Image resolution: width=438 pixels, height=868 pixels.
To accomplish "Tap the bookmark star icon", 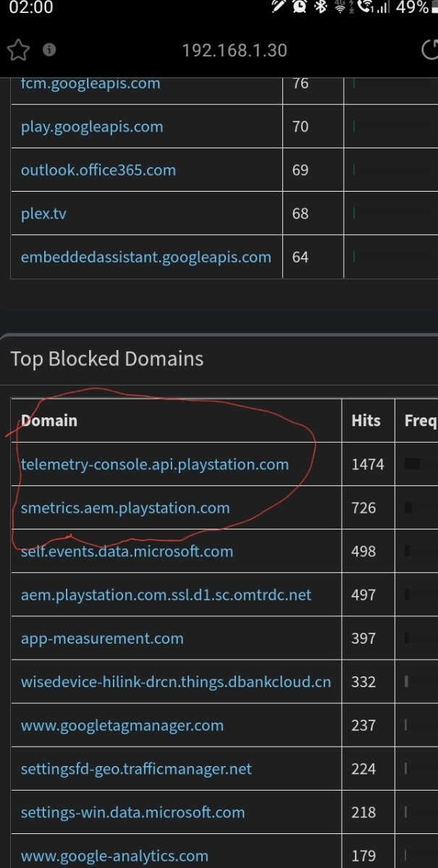I will pos(17,50).
